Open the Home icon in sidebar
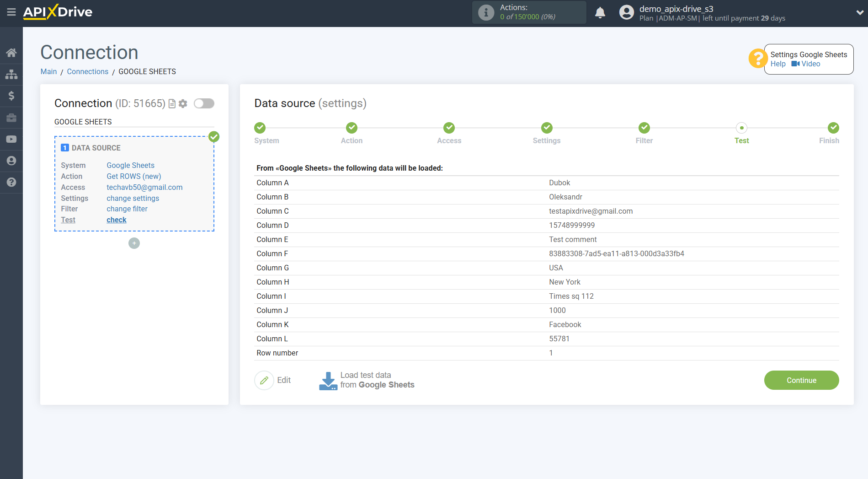868x479 pixels. [11, 53]
